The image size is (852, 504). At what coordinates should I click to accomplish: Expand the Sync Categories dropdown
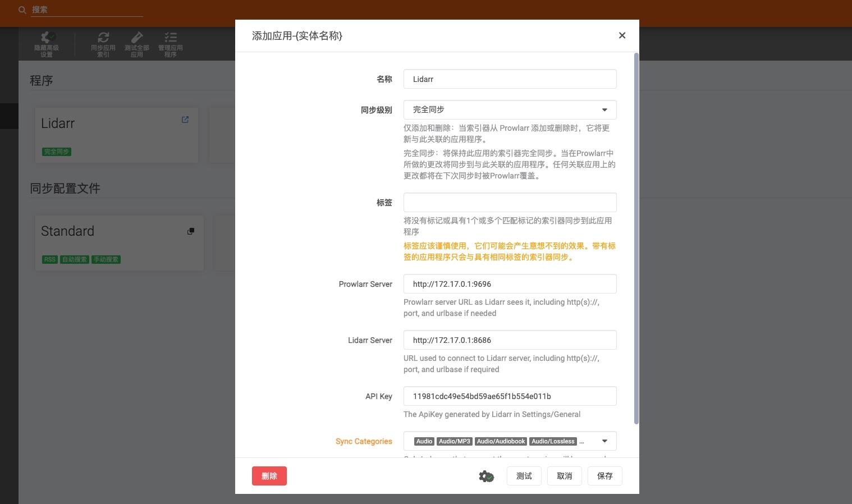(604, 441)
